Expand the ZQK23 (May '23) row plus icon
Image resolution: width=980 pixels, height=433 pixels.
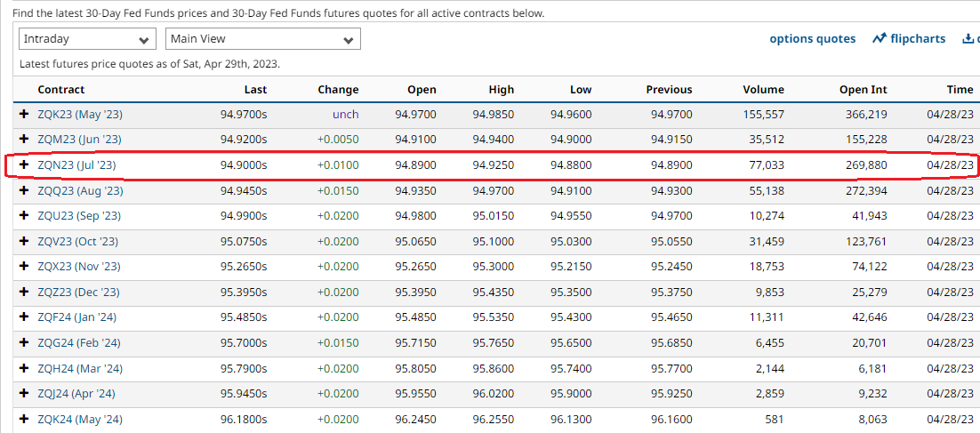(x=24, y=115)
